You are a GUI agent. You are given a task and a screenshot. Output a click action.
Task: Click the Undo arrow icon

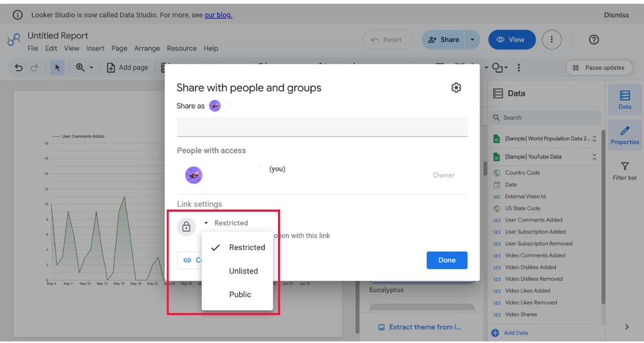[19, 68]
